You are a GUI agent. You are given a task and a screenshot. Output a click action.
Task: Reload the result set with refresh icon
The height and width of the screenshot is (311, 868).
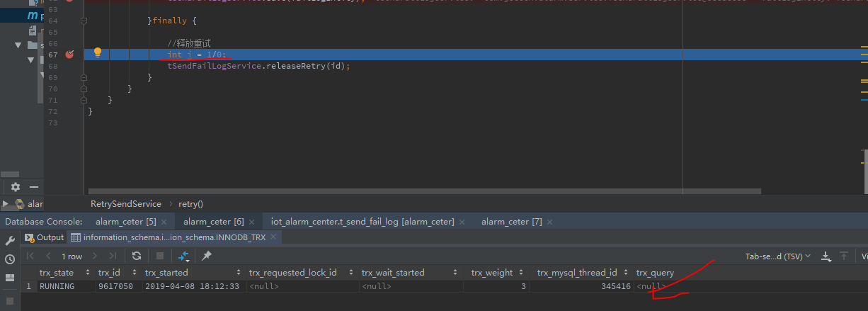137,256
